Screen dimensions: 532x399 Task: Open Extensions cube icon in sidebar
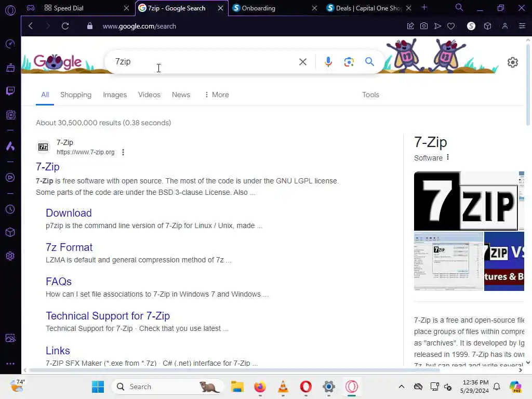(10, 232)
